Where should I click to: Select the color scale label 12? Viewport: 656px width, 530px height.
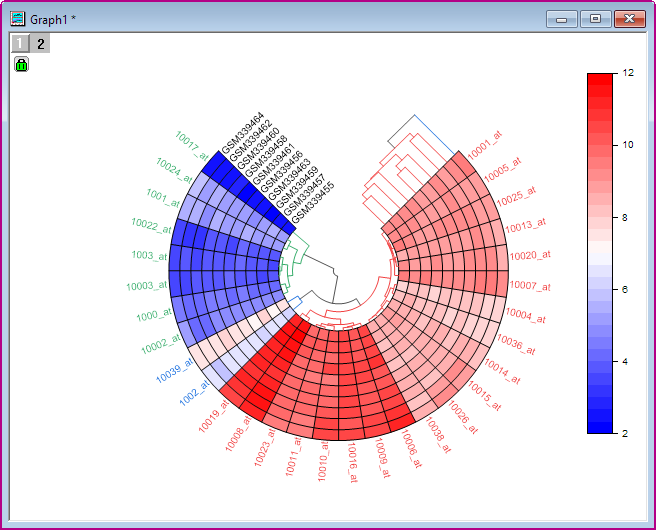[x=627, y=73]
